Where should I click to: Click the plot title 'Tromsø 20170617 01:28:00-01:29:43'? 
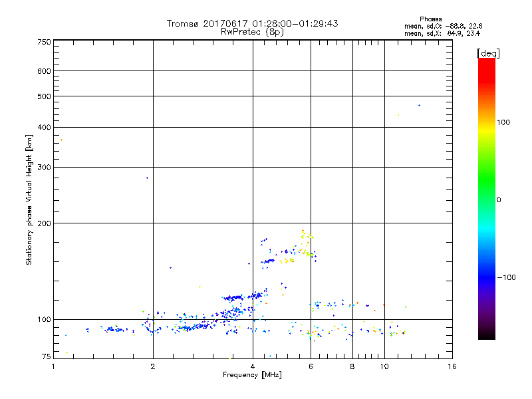tap(252, 23)
